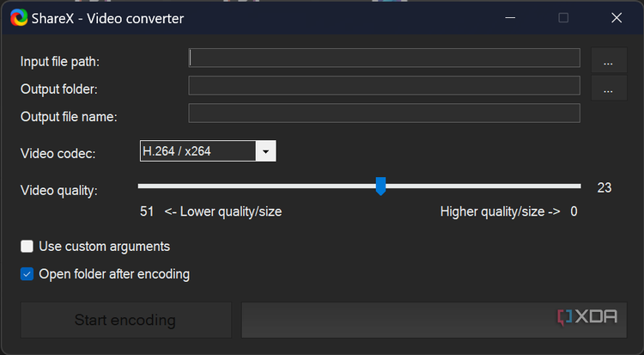Image resolution: width=644 pixels, height=355 pixels.
Task: Click the Video codec label
Action: tap(58, 154)
